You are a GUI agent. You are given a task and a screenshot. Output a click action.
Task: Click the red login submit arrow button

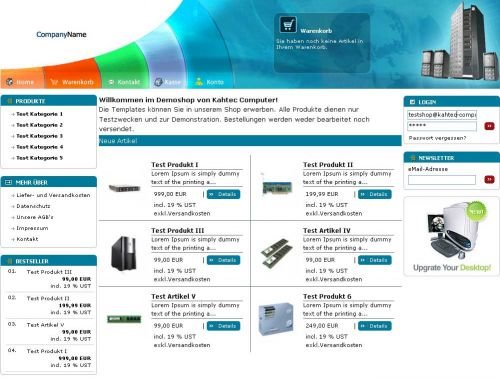coord(489,126)
